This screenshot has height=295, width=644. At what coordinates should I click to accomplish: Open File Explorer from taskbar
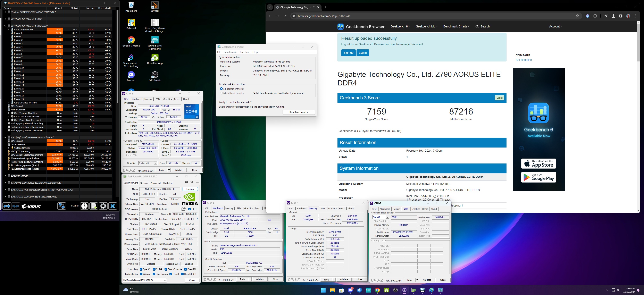point(332,290)
